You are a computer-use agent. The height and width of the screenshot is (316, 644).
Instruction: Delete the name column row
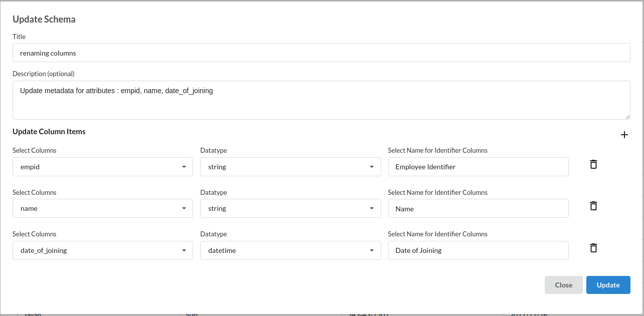click(593, 206)
